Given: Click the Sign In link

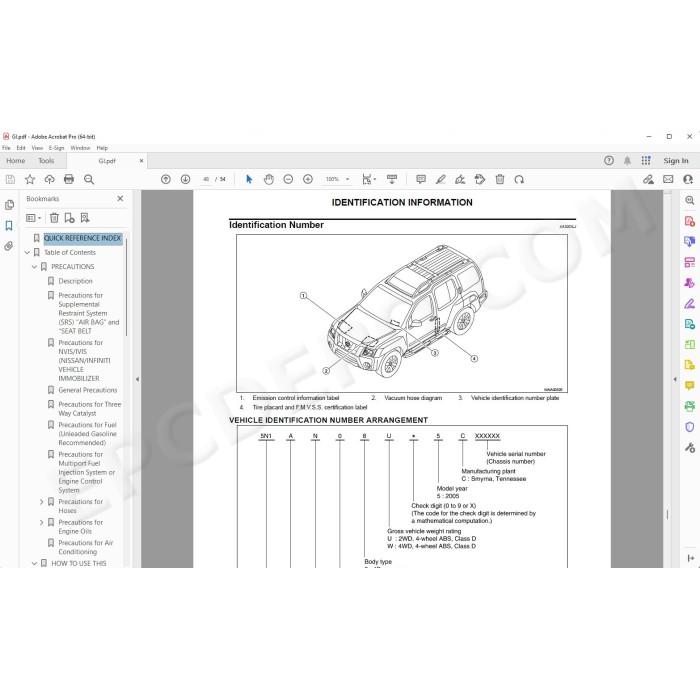Looking at the screenshot, I should coord(676,161).
